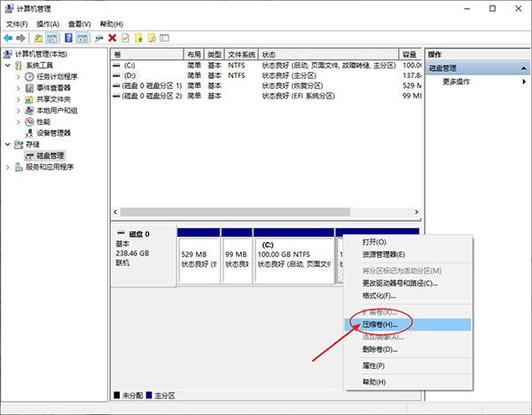This screenshot has width=532, height=415.
Task: Select 计算机管理(本地) root node
Action: pyautogui.click(x=41, y=54)
